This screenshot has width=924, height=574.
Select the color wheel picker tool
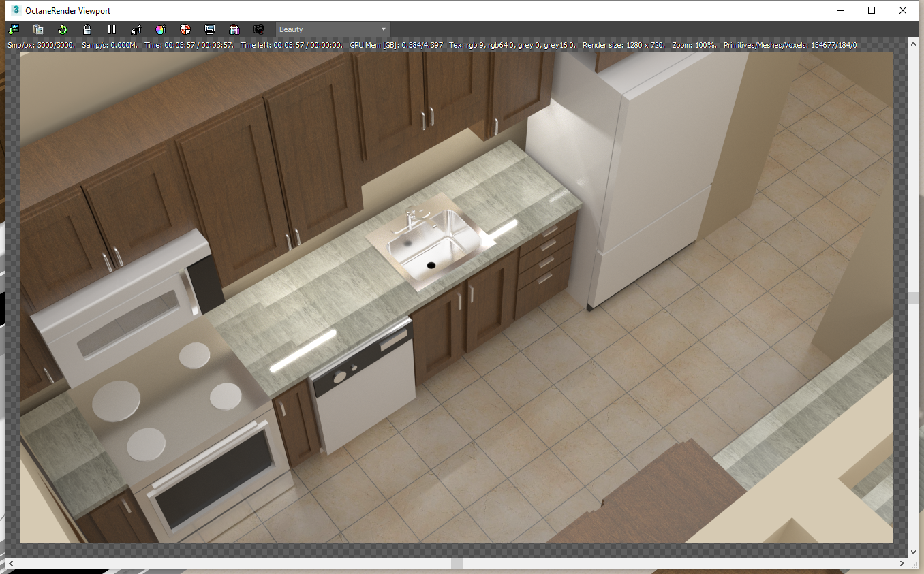click(161, 29)
